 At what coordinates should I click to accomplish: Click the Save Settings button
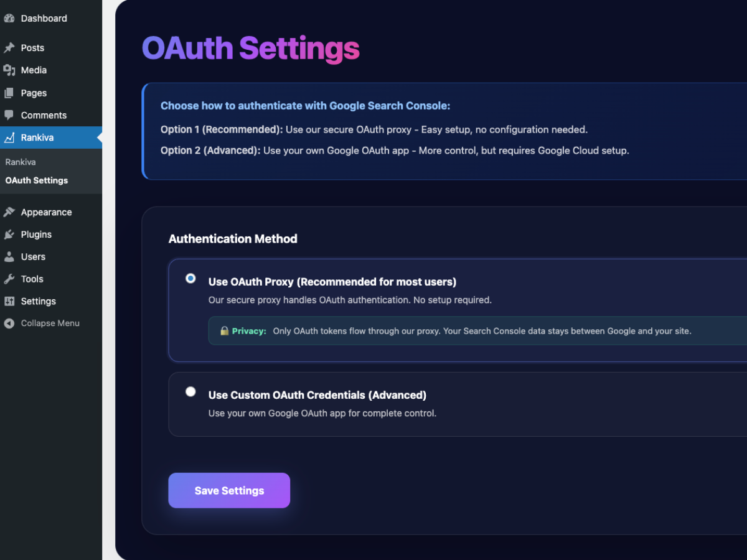229,490
